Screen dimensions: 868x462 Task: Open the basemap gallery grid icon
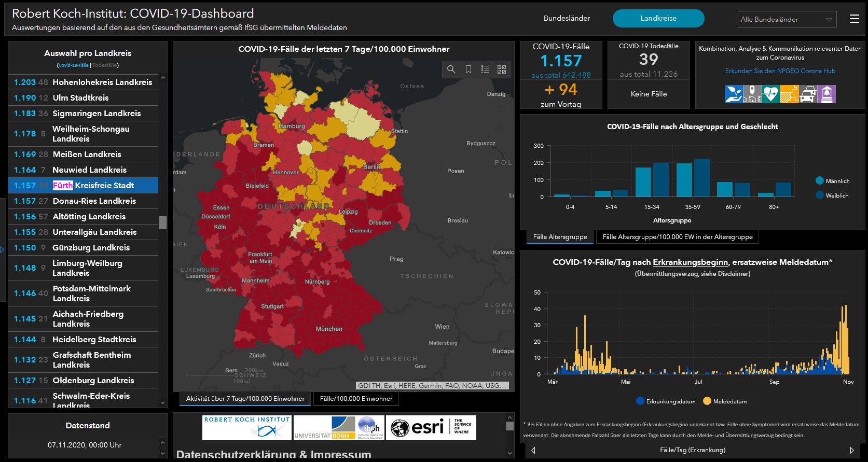(x=502, y=69)
